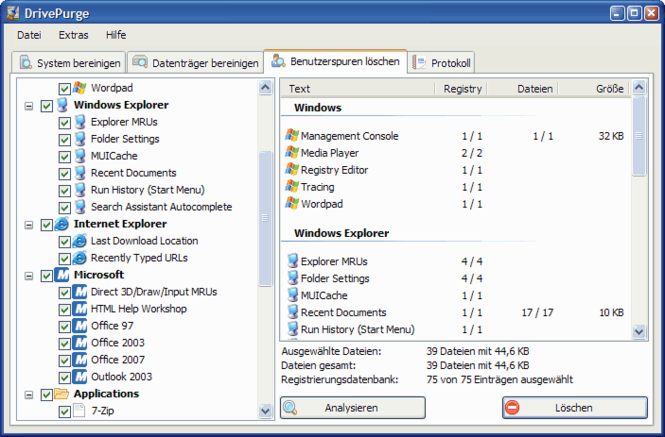This screenshot has height=437, width=665.
Task: Collapse the Windows Explorer tree group
Action: [x=28, y=105]
